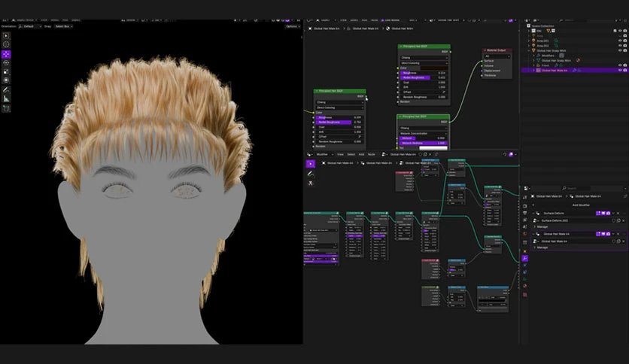Toggle Surface Deform modifier viewport display
629x364 pixels.
point(603,214)
